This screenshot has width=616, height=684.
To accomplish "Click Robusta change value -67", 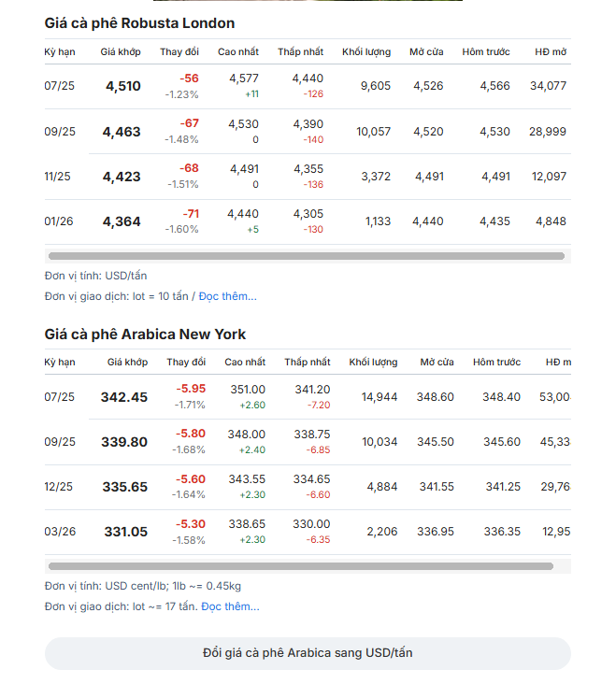I will click(x=190, y=123).
